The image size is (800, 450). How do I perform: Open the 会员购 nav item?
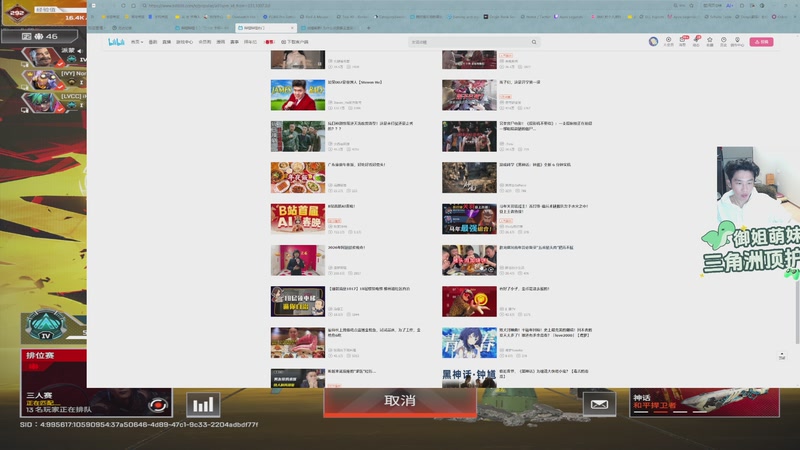(205, 42)
